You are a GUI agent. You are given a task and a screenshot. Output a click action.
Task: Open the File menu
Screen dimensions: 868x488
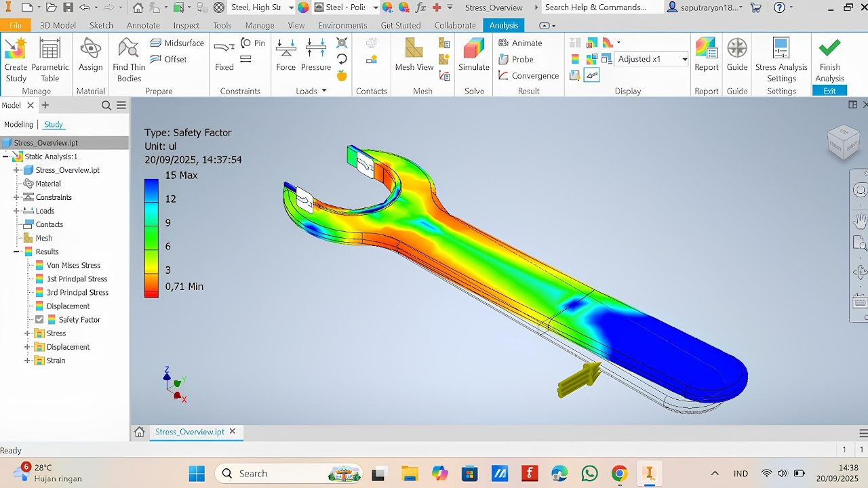tap(15, 25)
